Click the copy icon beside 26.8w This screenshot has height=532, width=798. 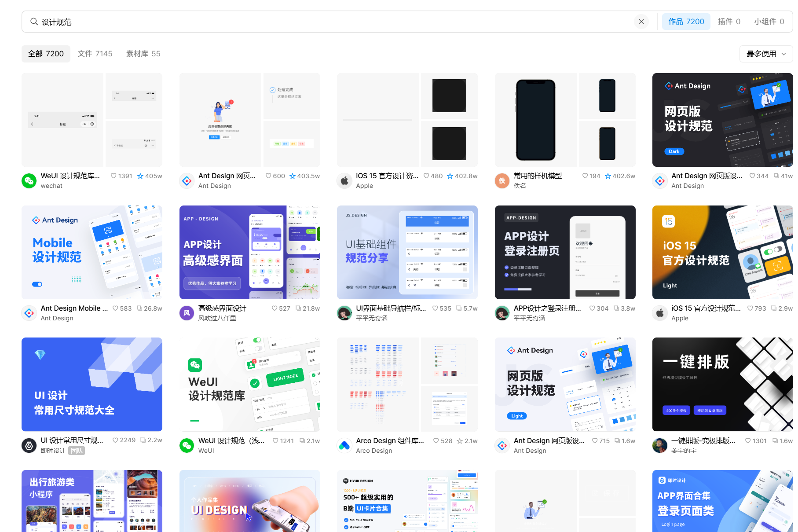139,308
